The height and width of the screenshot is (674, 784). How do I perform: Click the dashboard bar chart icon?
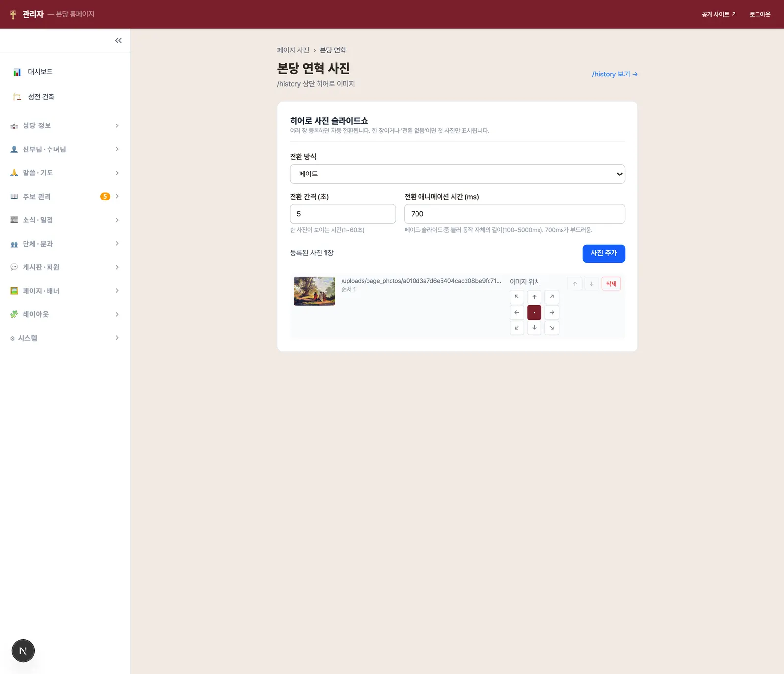[x=17, y=72]
